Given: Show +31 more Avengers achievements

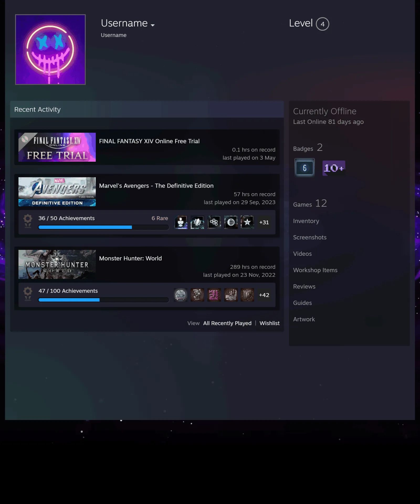Looking at the screenshot, I should pyautogui.click(x=264, y=222).
